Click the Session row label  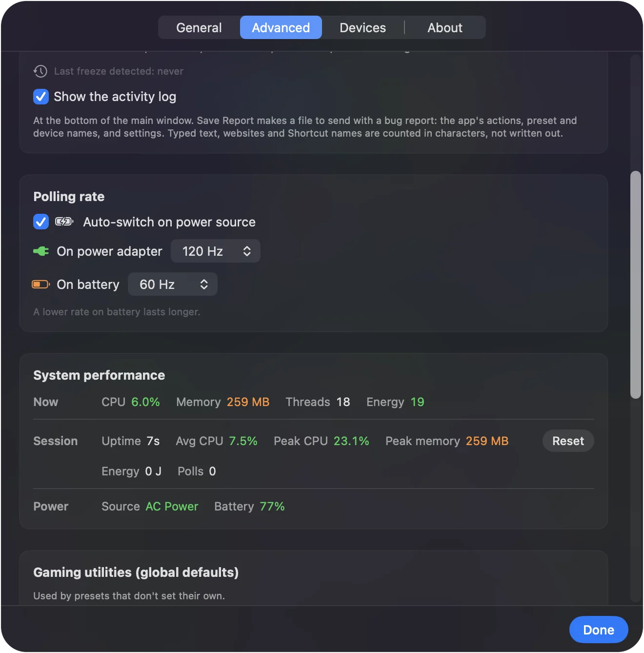tap(56, 441)
